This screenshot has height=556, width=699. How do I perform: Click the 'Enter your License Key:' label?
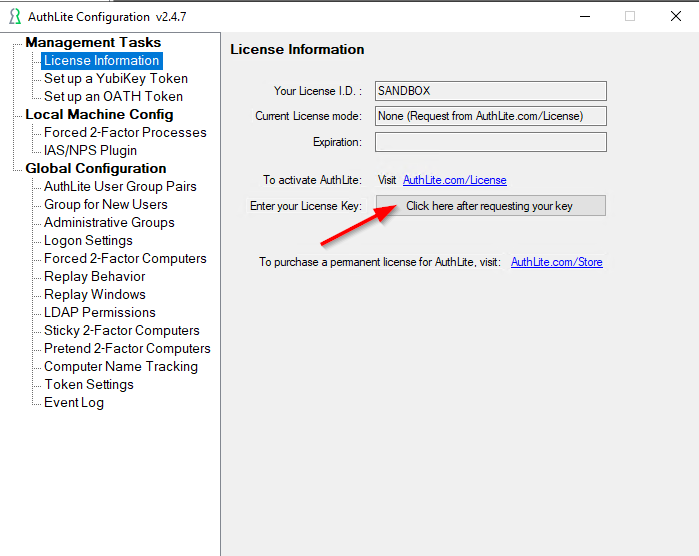[306, 206]
